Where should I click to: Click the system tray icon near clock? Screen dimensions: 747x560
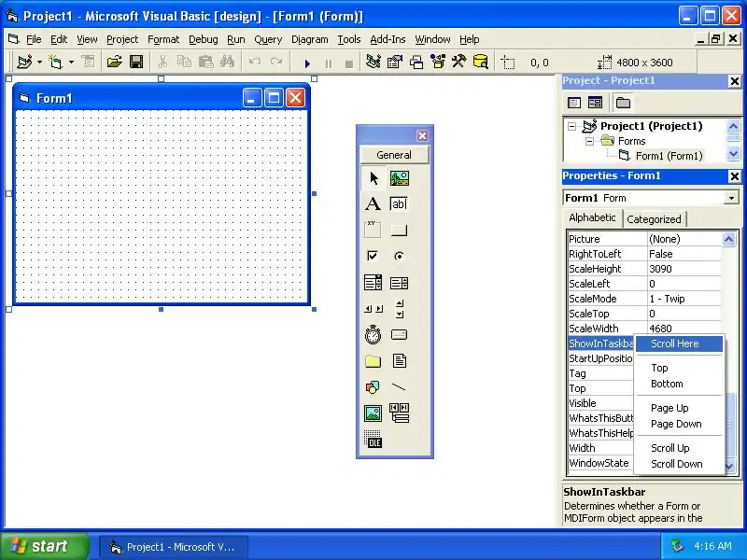(677, 546)
